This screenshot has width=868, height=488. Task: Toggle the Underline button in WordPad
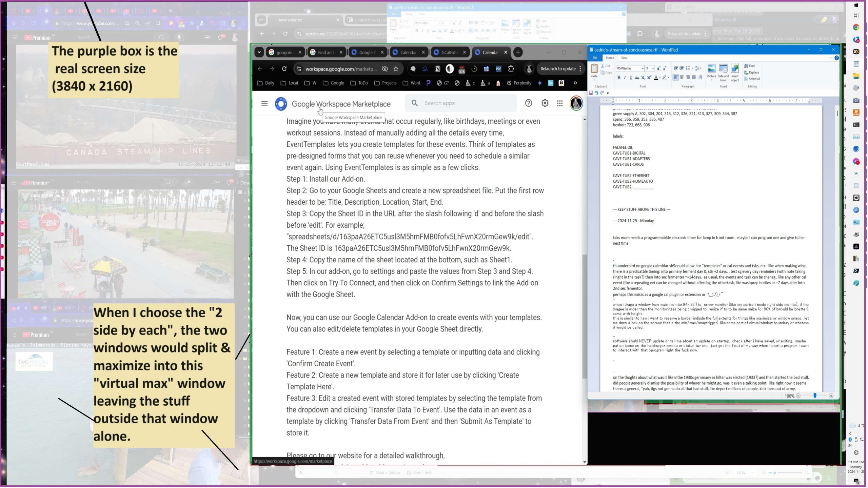click(x=631, y=78)
